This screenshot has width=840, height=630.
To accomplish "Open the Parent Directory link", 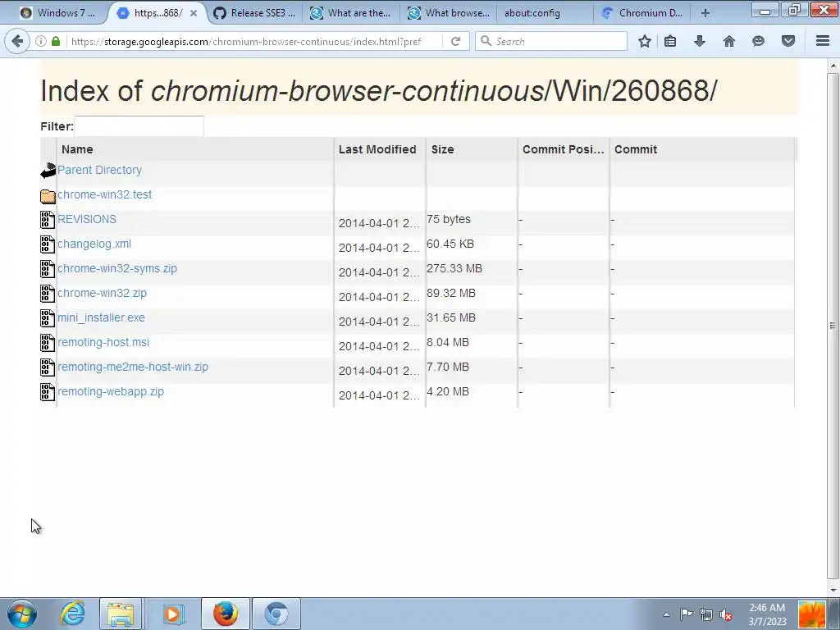I will (99, 170).
